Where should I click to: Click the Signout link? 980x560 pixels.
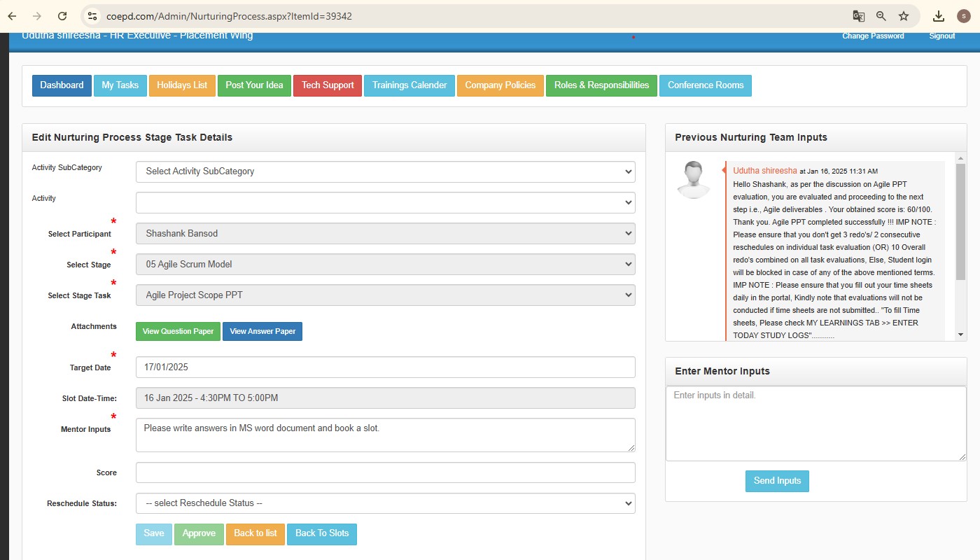click(x=941, y=36)
